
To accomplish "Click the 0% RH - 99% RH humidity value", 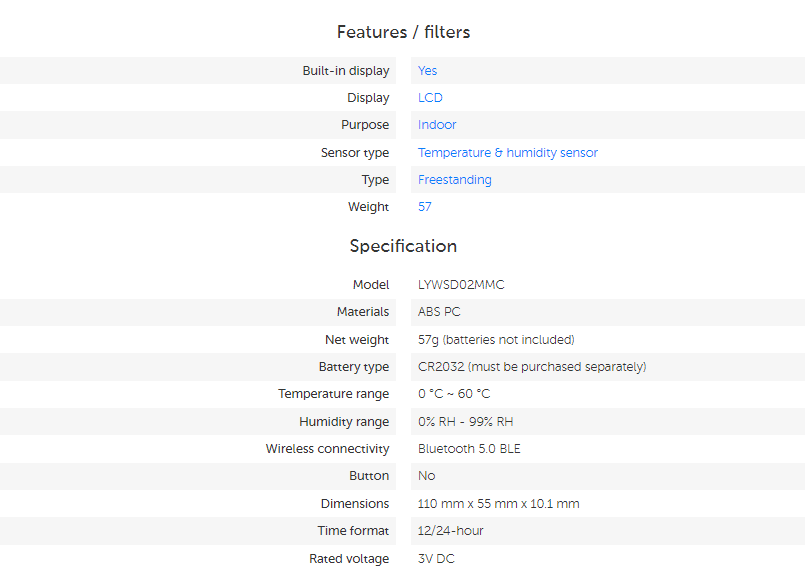I will coord(465,422).
